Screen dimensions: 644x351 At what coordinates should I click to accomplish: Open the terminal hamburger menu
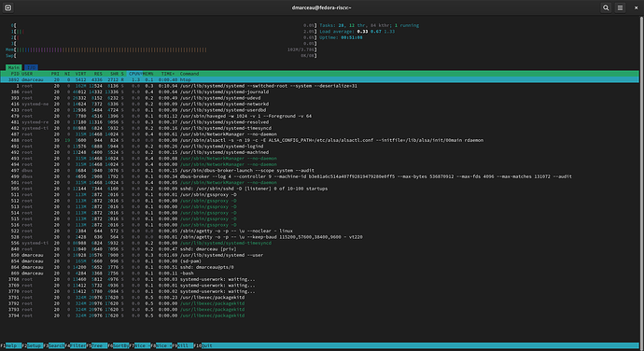[x=620, y=7]
